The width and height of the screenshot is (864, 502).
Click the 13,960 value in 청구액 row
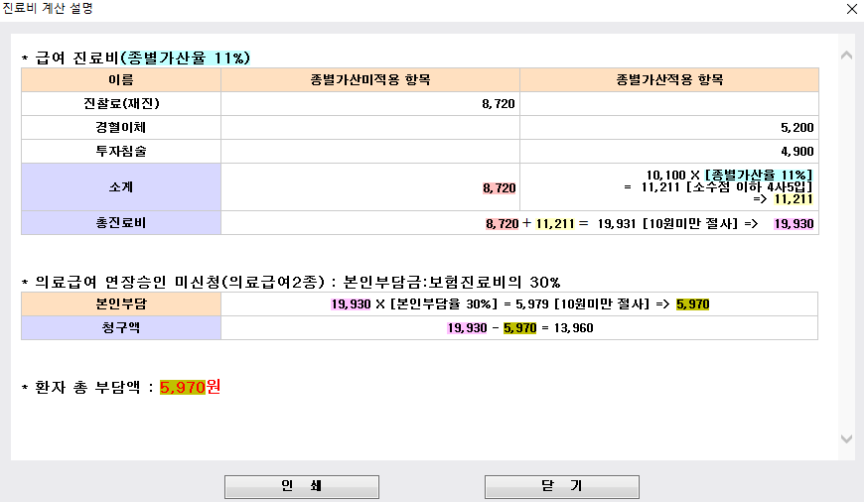[574, 328]
